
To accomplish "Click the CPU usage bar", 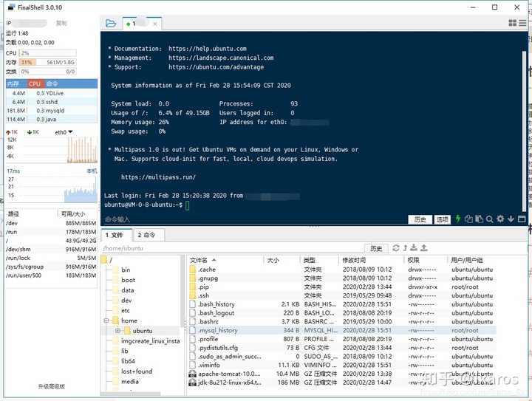I will click(x=47, y=53).
